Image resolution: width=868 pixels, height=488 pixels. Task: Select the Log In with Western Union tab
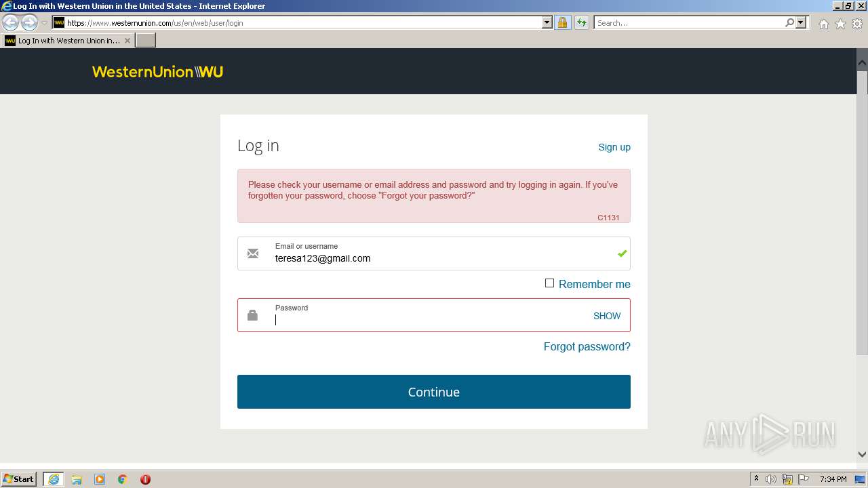click(68, 41)
